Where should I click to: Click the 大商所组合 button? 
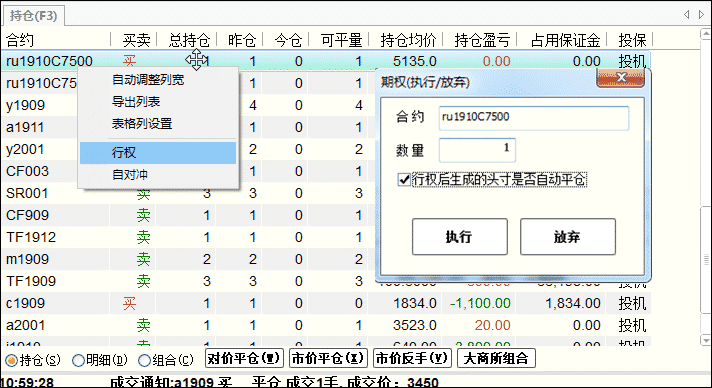coord(496,358)
